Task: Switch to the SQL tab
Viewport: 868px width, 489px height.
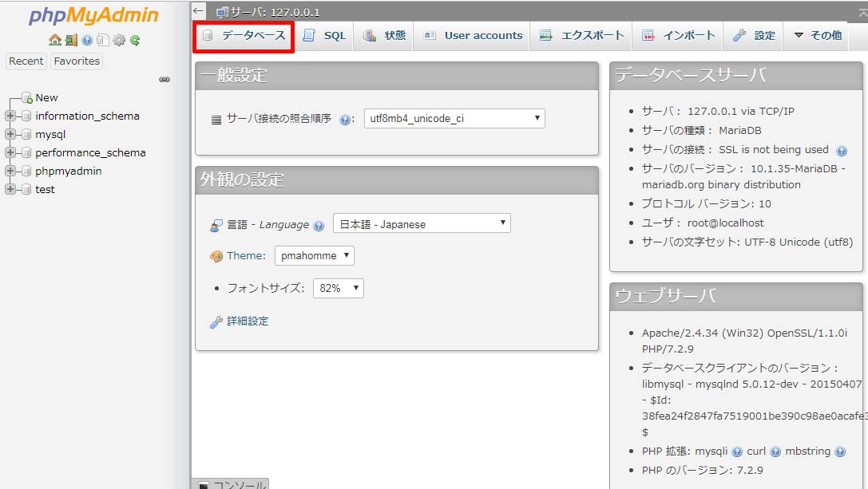Action: click(325, 35)
